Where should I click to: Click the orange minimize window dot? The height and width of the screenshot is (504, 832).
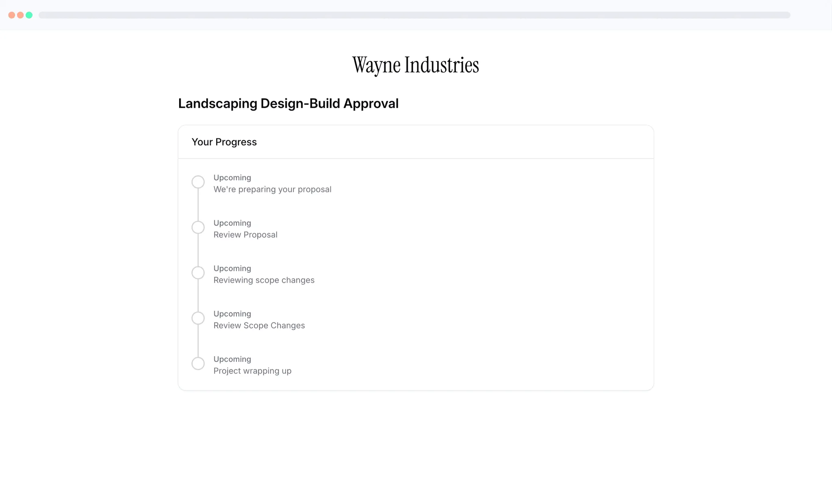[20, 15]
